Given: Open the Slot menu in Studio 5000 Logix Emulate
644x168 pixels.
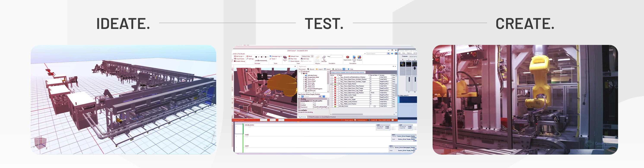Looking at the screenshot, I should pyautogui.click(x=400, y=53).
